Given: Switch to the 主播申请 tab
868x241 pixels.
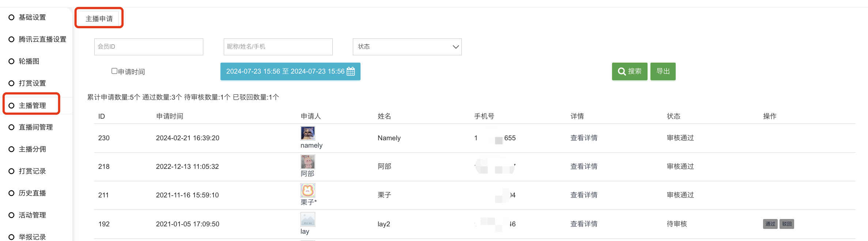Looking at the screenshot, I should point(99,18).
